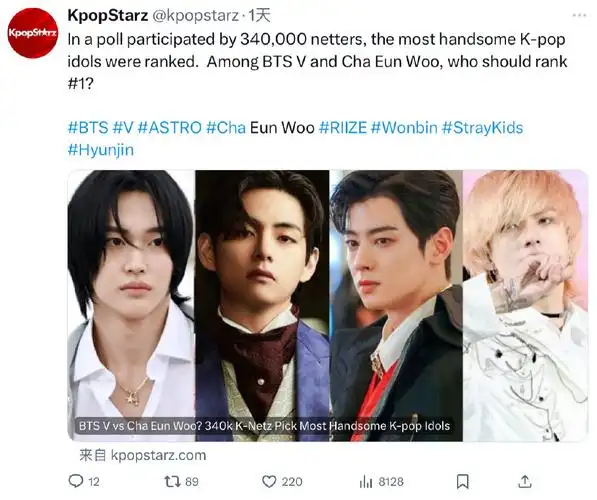
Task: Open the #StrayKids hashtag
Action: 482,128
